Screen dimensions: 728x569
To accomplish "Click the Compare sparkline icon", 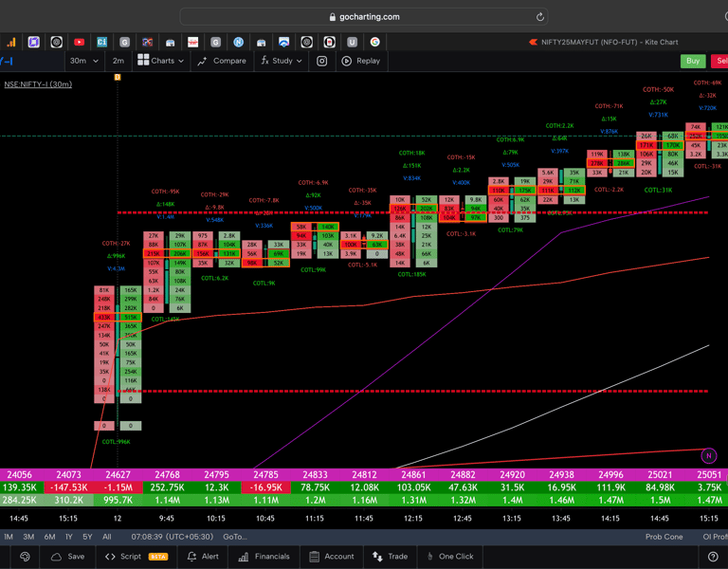I will coord(202,62).
